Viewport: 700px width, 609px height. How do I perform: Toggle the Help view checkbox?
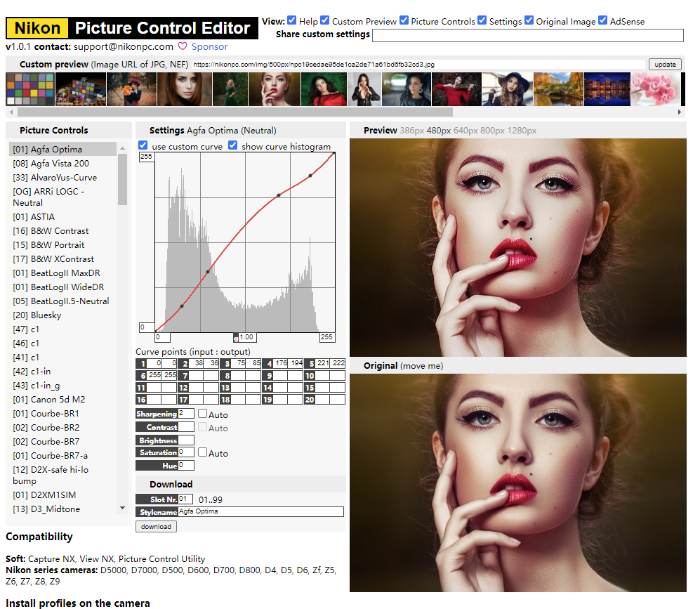292,20
